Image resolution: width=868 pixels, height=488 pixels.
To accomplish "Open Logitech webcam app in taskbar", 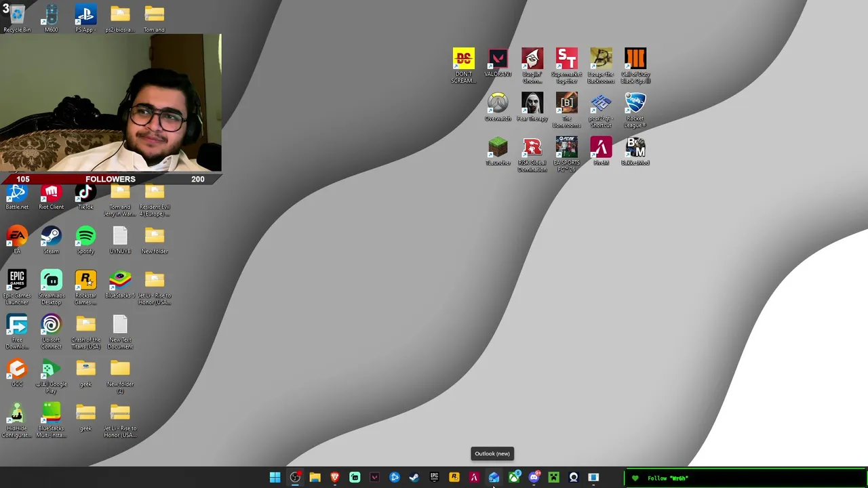I will point(574,478).
